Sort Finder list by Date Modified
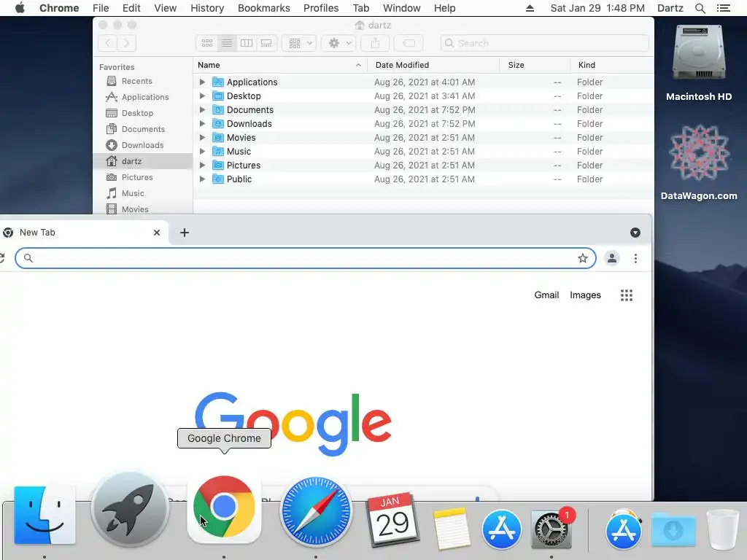 (433, 65)
